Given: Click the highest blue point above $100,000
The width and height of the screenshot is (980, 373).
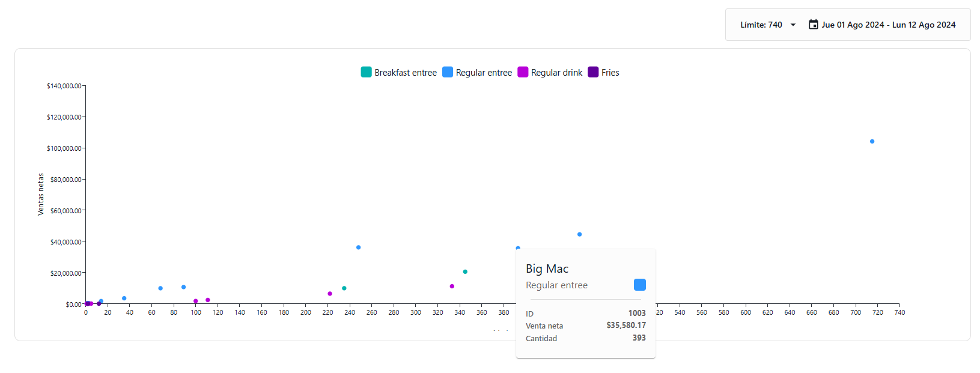Looking at the screenshot, I should 872,142.
